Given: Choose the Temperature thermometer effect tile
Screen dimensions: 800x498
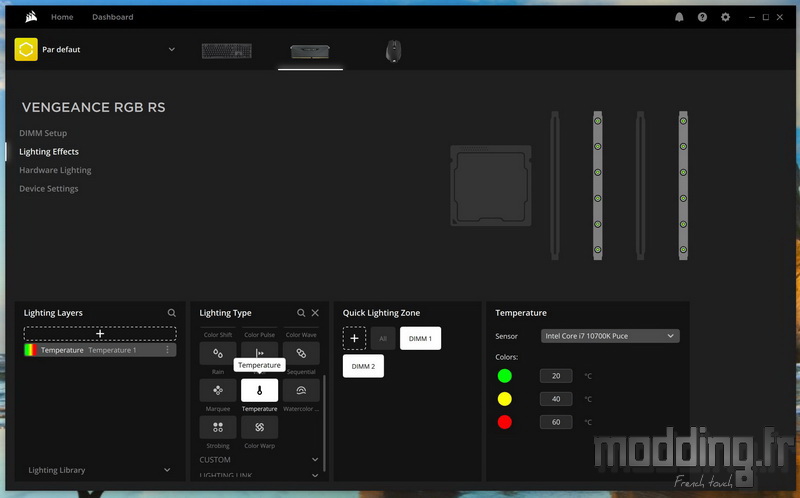Looking at the screenshot, I should coord(260,390).
